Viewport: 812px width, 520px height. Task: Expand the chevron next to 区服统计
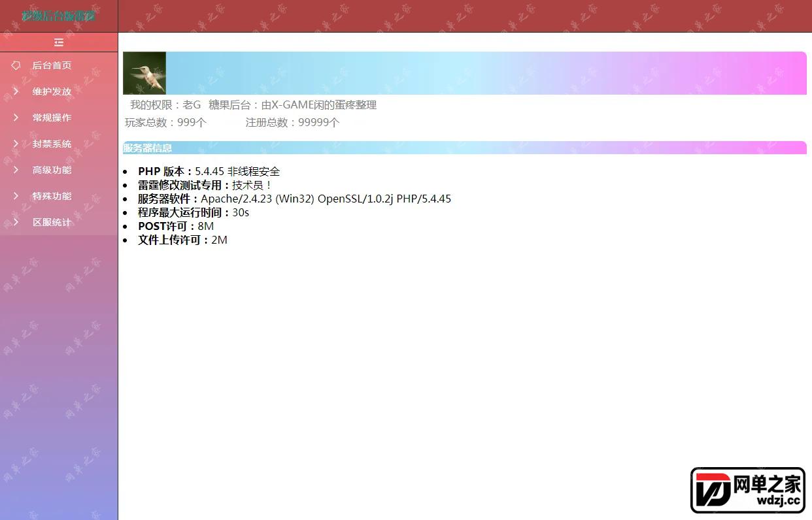pos(16,222)
